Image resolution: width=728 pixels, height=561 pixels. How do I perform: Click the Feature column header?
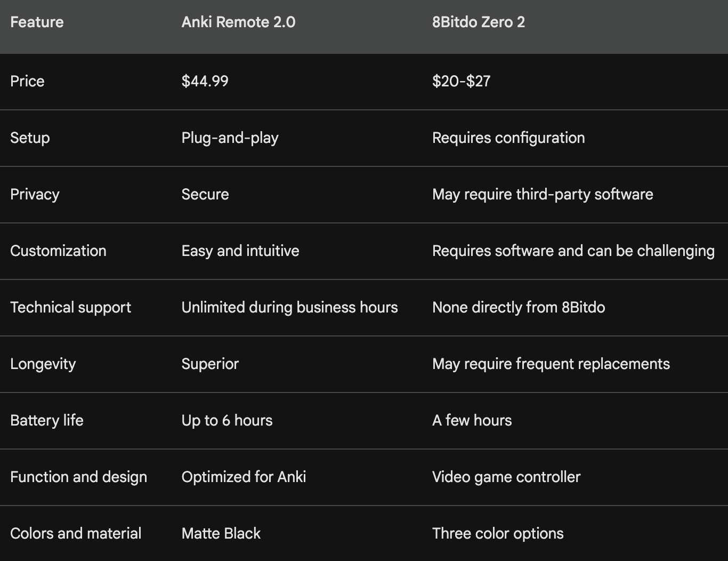pyautogui.click(x=37, y=22)
